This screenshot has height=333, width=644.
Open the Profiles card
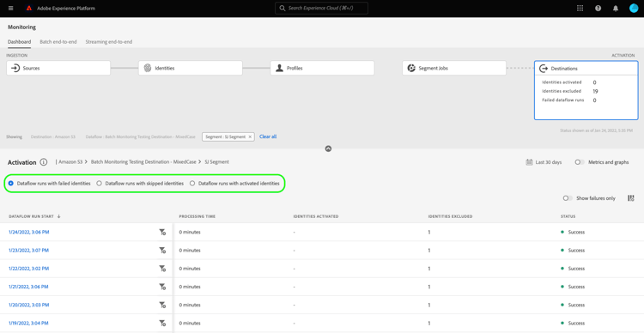click(322, 68)
